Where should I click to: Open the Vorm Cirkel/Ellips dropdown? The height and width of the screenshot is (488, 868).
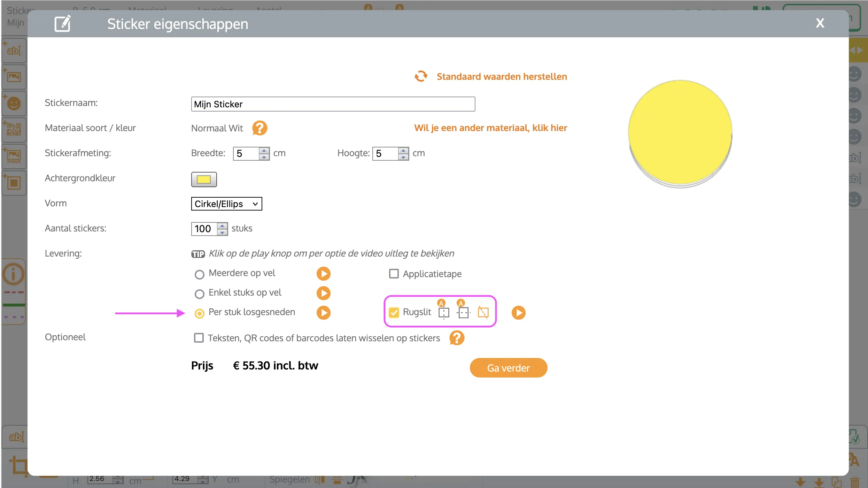click(x=226, y=204)
